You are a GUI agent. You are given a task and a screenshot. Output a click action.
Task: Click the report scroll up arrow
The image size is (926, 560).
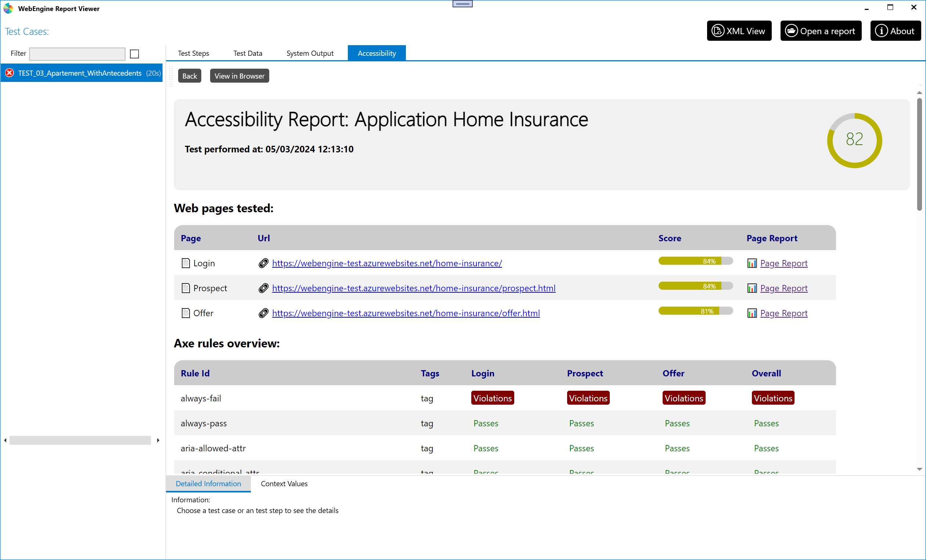919,93
